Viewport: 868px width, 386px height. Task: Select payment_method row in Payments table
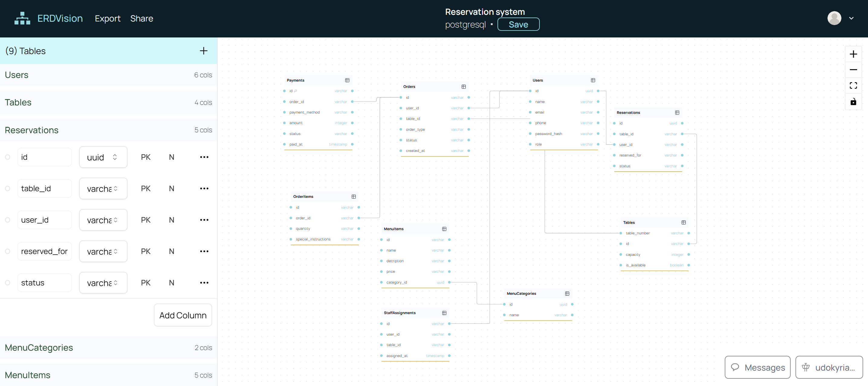tap(318, 112)
